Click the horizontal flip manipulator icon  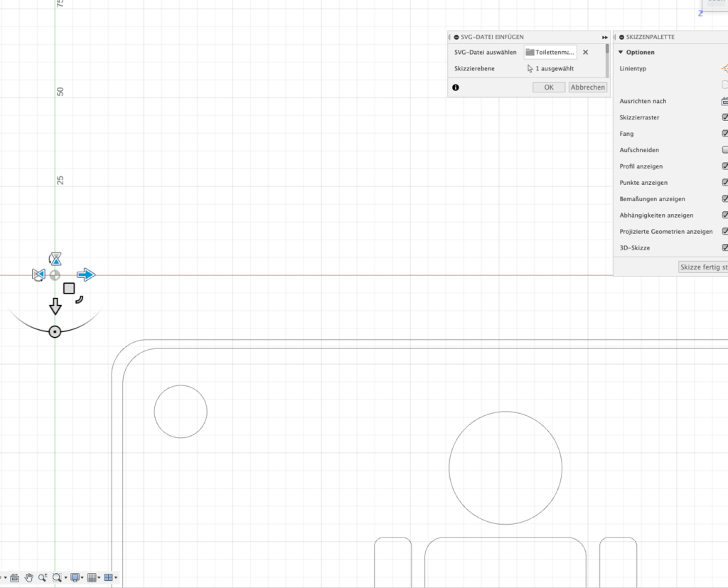click(38, 274)
